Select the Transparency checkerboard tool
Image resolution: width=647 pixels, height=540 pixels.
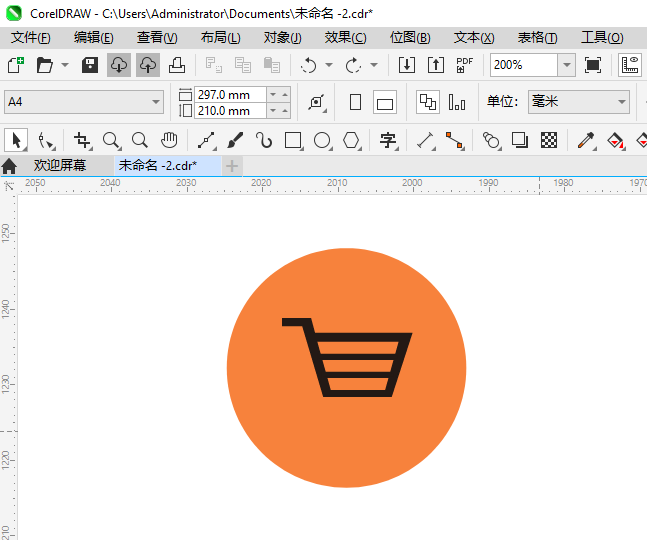(549, 140)
